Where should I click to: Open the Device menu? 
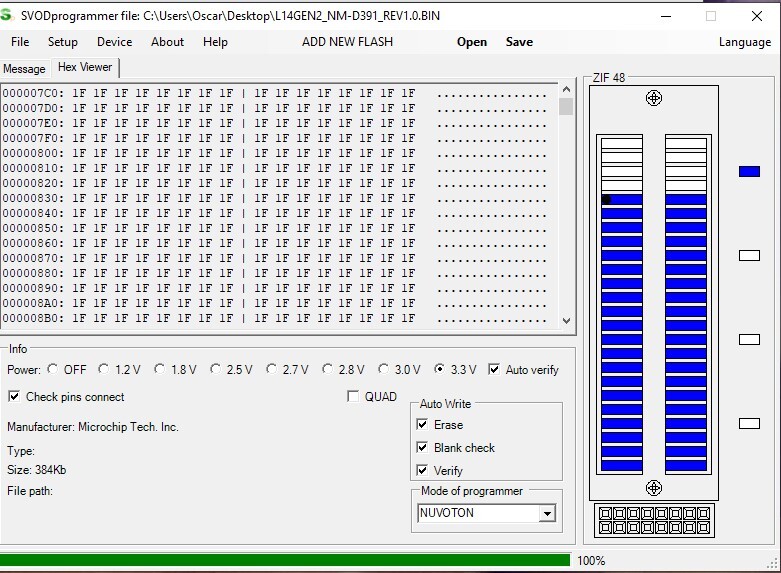(114, 42)
